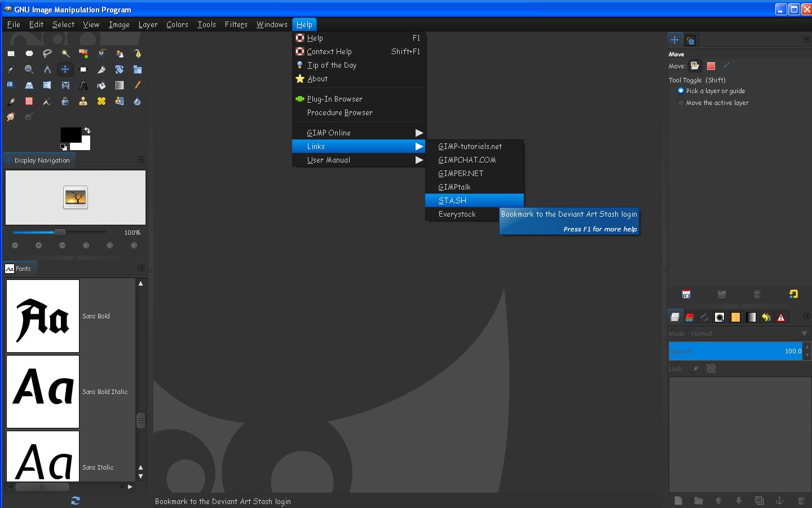Image resolution: width=812 pixels, height=508 pixels.
Task: Set Move mode to layer
Action: click(695, 66)
